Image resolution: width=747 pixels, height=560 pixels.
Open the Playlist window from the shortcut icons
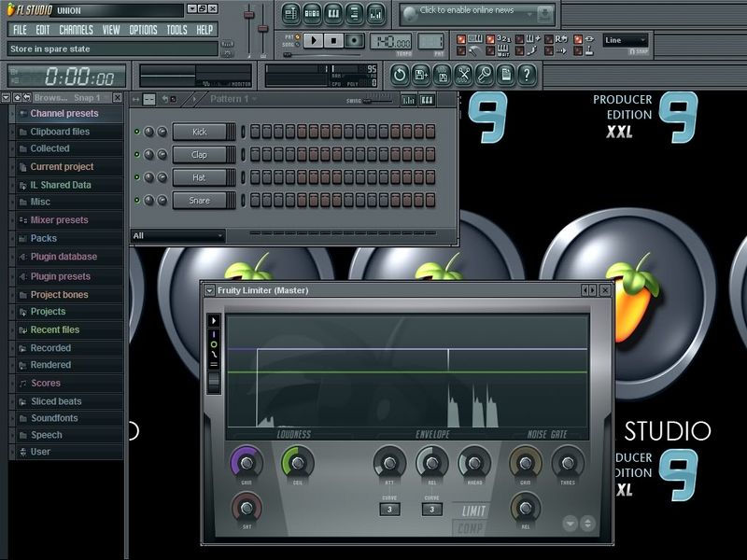tap(290, 14)
